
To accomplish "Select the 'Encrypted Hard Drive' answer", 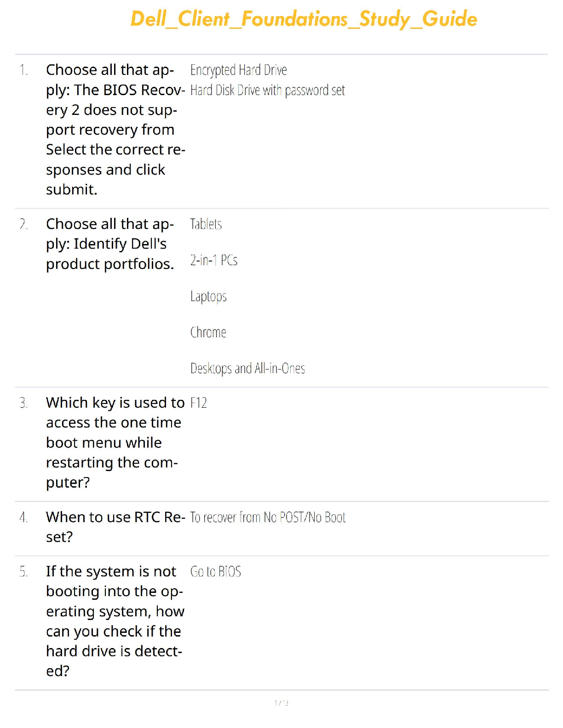I will 238,70.
